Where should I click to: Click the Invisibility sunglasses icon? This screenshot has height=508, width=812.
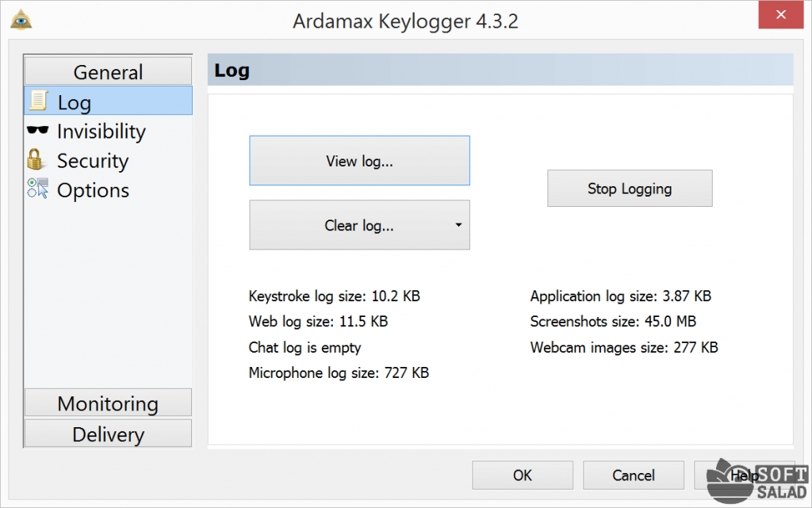point(37,131)
